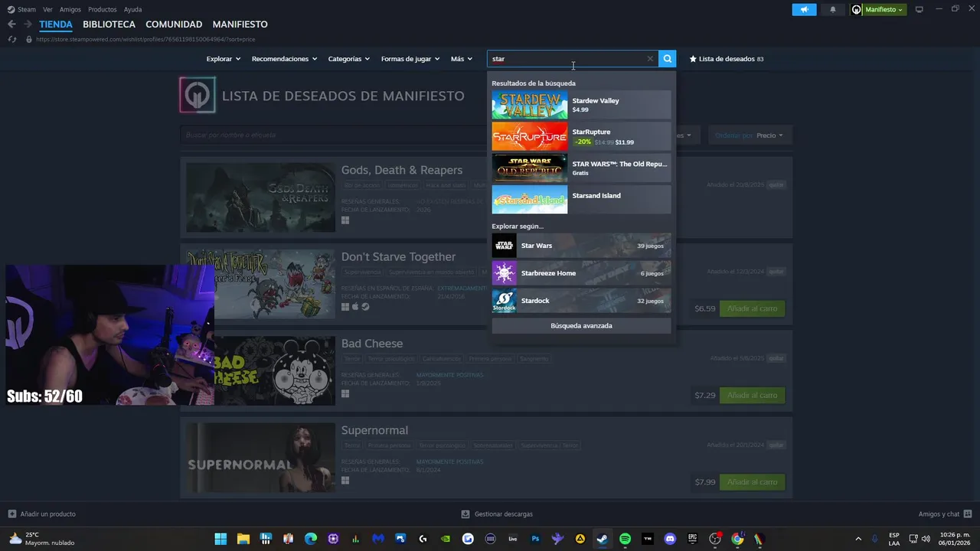The height and width of the screenshot is (551, 980).
Task: Open Epic Games Launcher from the taskbar
Action: pos(692,539)
